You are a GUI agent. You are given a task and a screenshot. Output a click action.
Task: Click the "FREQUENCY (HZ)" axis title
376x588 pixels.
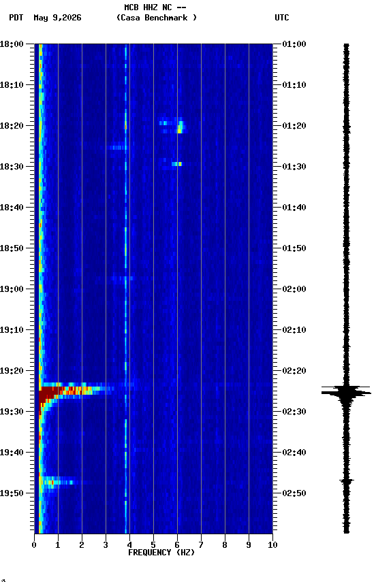tap(161, 553)
